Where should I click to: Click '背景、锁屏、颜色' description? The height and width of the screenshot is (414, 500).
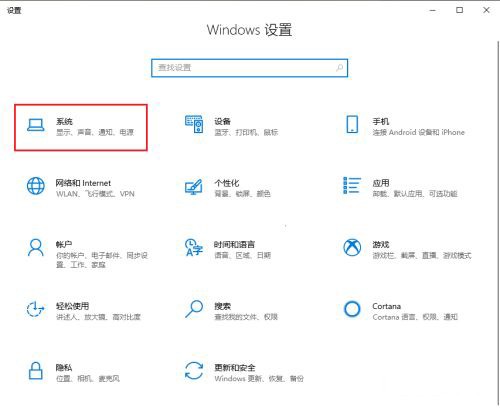click(242, 194)
